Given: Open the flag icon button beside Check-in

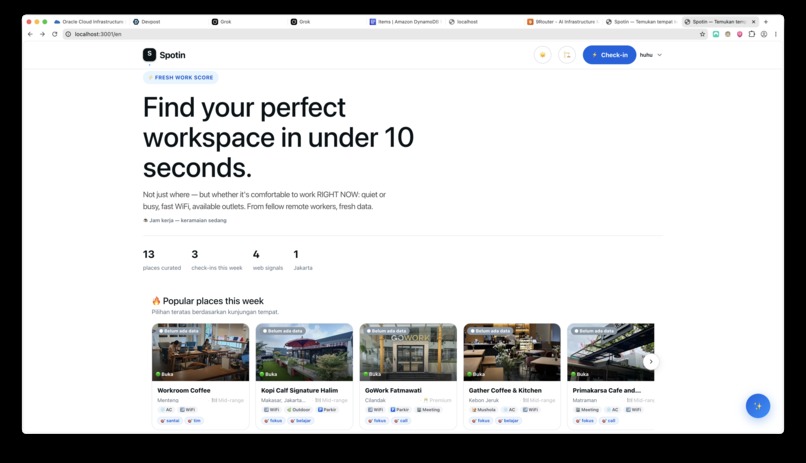Looking at the screenshot, I should click(x=567, y=54).
